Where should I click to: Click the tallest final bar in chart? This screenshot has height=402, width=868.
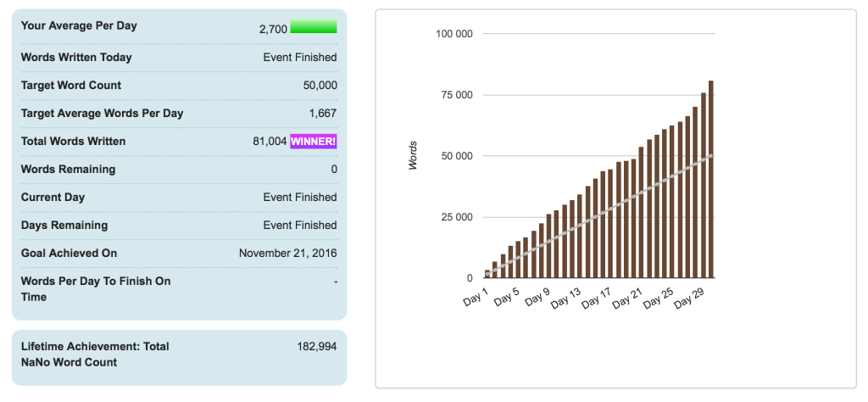[x=711, y=180]
